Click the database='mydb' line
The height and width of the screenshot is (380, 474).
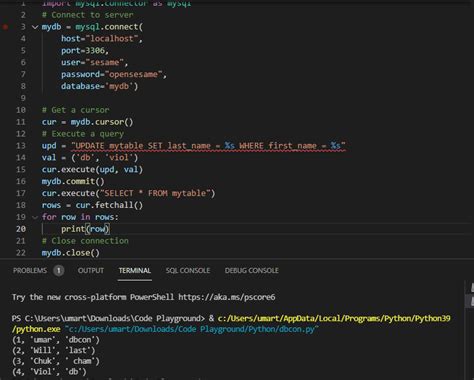coord(99,86)
